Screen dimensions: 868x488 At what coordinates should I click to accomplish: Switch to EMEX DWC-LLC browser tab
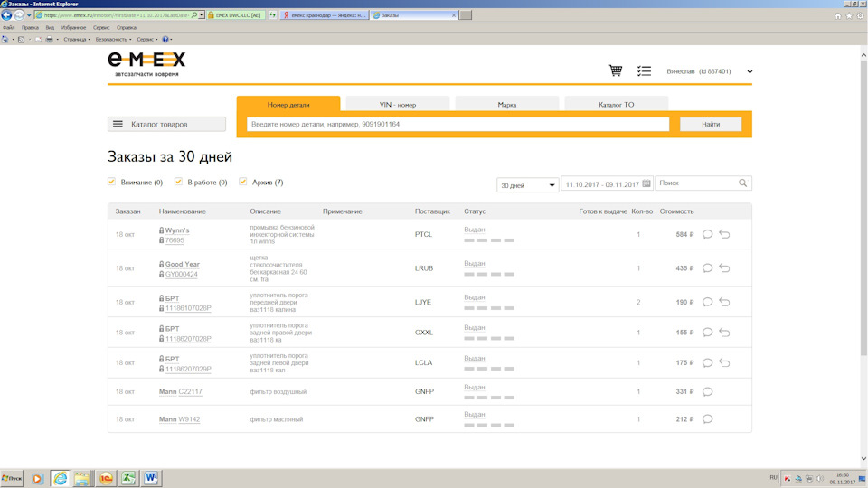pos(236,15)
